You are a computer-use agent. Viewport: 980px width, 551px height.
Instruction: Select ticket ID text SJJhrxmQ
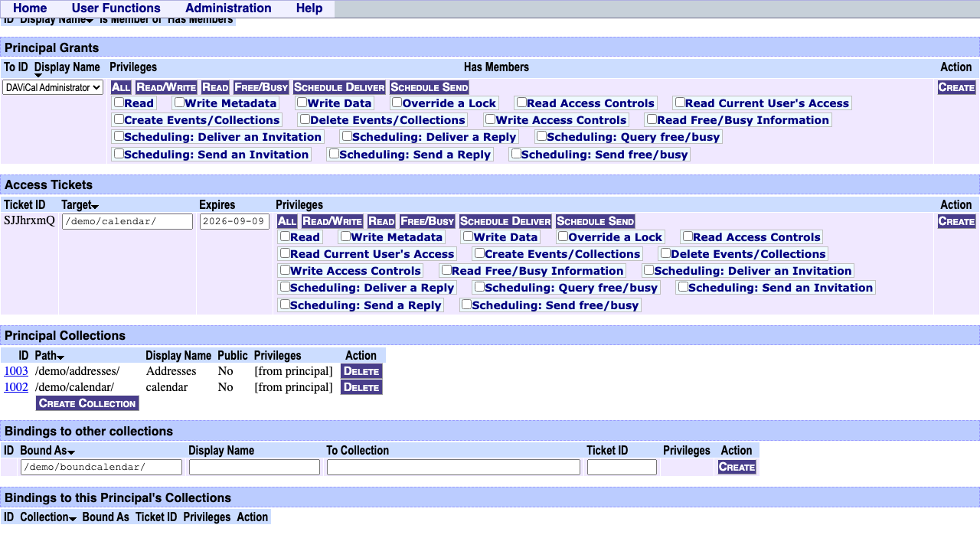(29, 220)
